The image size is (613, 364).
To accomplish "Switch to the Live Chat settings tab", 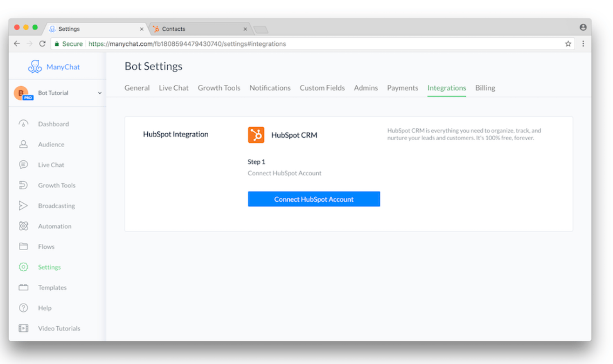I will click(x=174, y=88).
